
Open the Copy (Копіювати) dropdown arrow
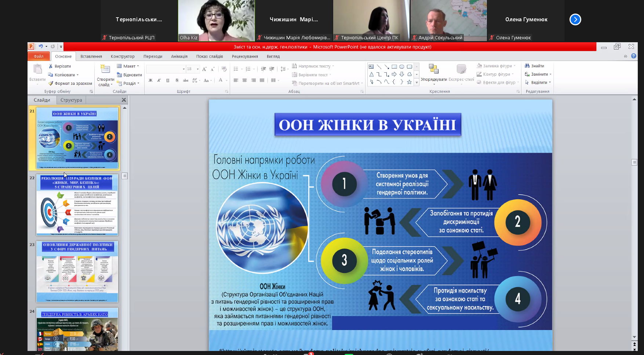click(x=77, y=75)
